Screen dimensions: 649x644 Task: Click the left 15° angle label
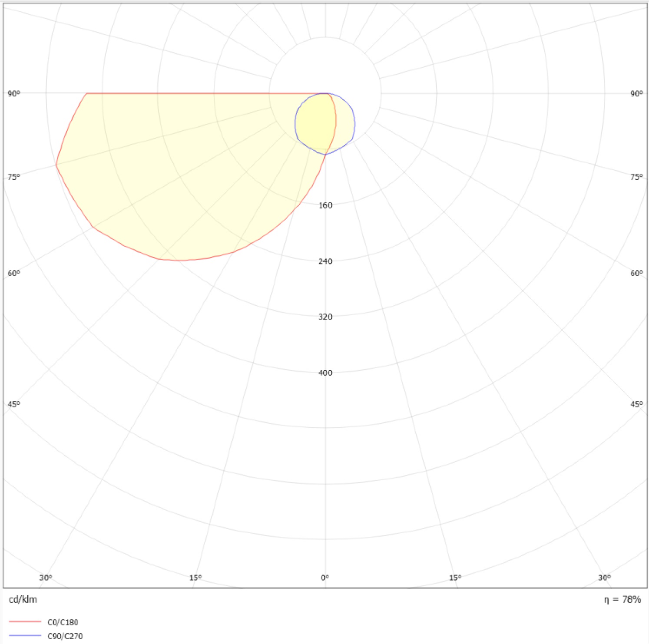pos(195,578)
